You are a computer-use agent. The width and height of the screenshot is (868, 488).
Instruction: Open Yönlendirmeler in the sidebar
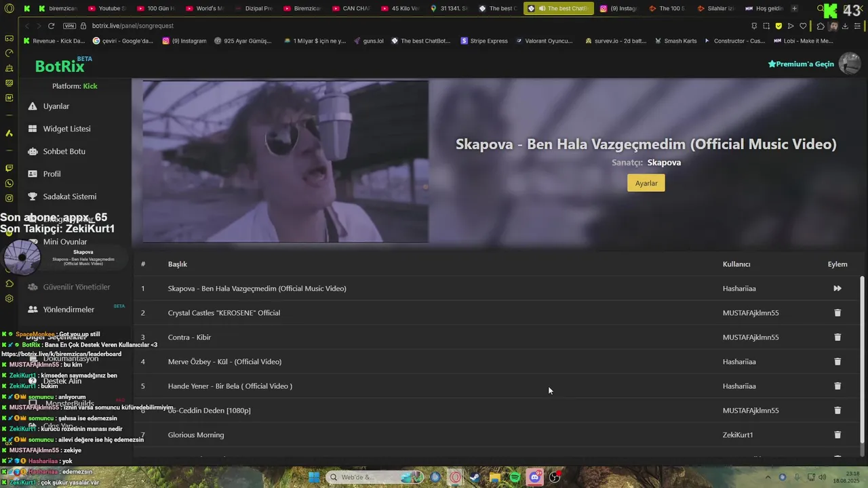(68, 310)
